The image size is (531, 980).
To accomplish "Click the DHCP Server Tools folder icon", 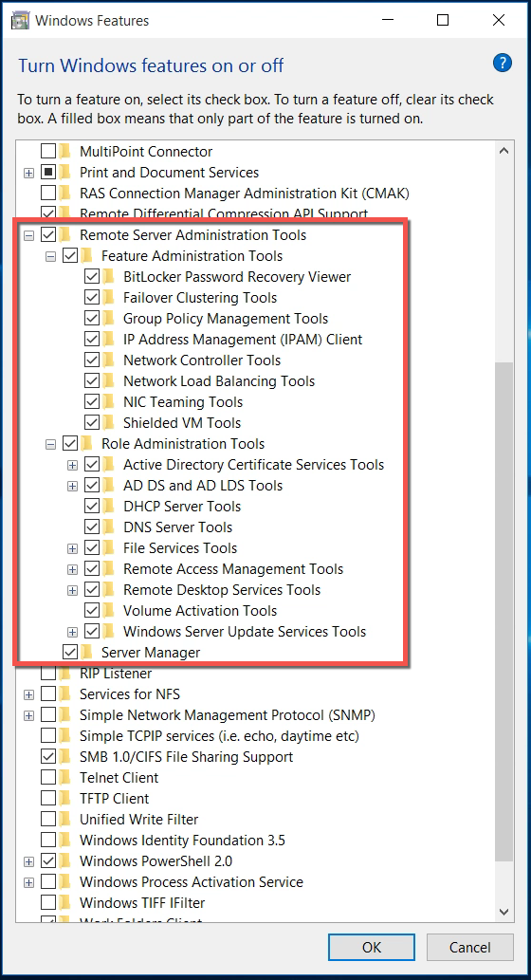I will point(109,507).
